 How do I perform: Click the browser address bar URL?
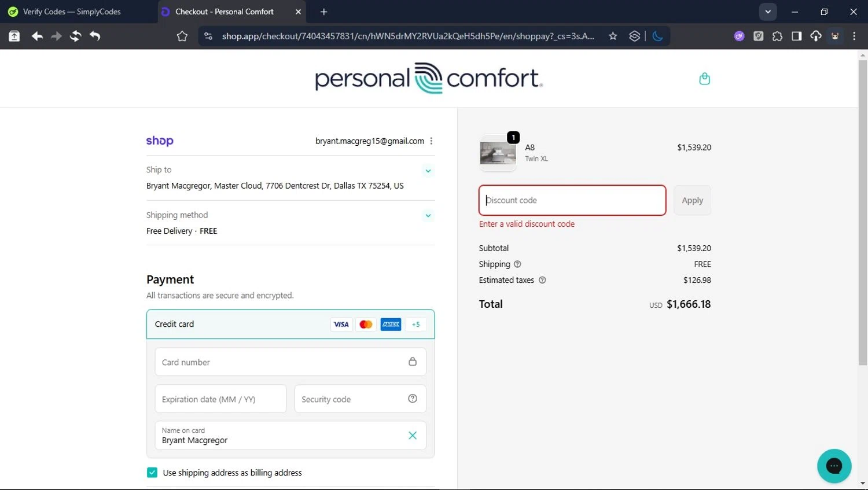pos(408,36)
